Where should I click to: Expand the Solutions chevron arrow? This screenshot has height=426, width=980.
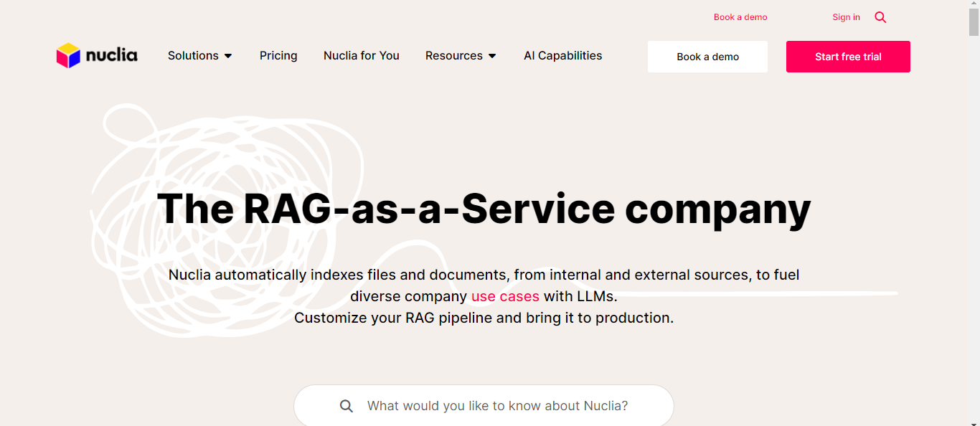coord(228,55)
